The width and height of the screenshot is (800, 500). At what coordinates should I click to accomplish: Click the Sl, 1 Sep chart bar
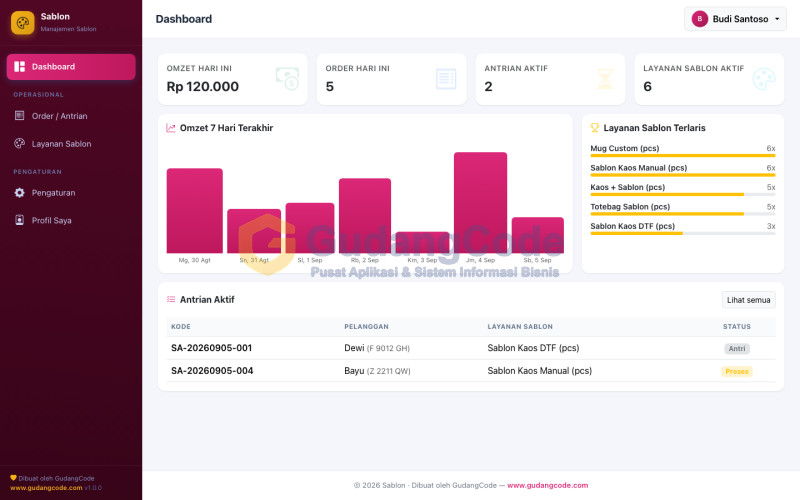(x=310, y=228)
